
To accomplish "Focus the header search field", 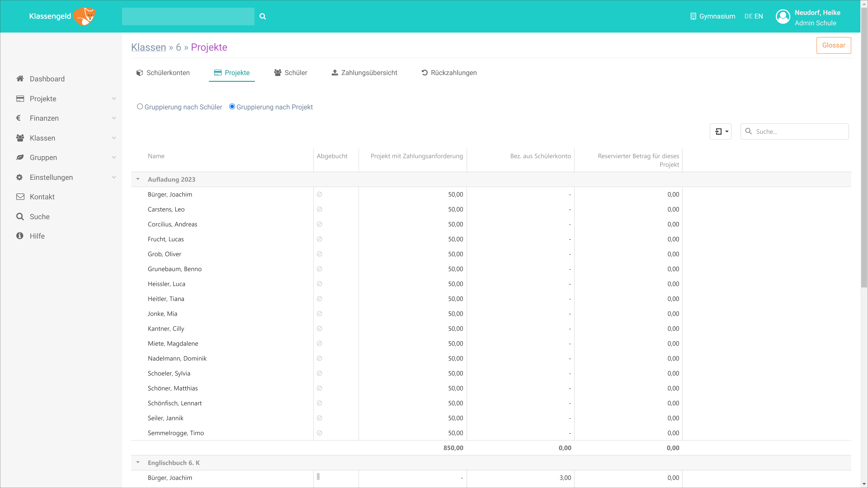I will pyautogui.click(x=188, y=16).
